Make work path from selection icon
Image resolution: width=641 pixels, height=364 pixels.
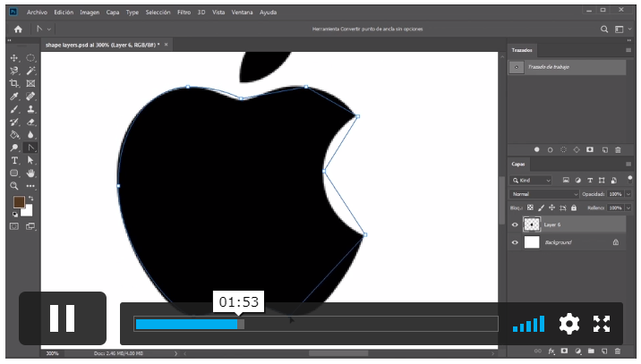pyautogui.click(x=577, y=150)
